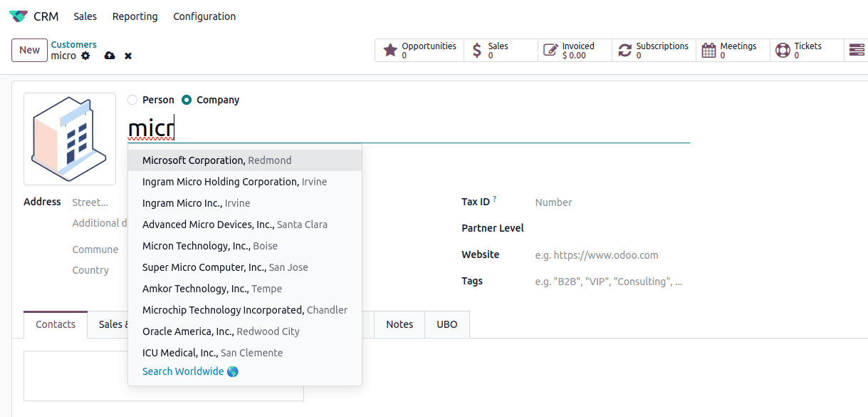Screen dimensions: 868x417
Task: Open Subscriptions via the refresh icon
Action: pyautogui.click(x=625, y=50)
